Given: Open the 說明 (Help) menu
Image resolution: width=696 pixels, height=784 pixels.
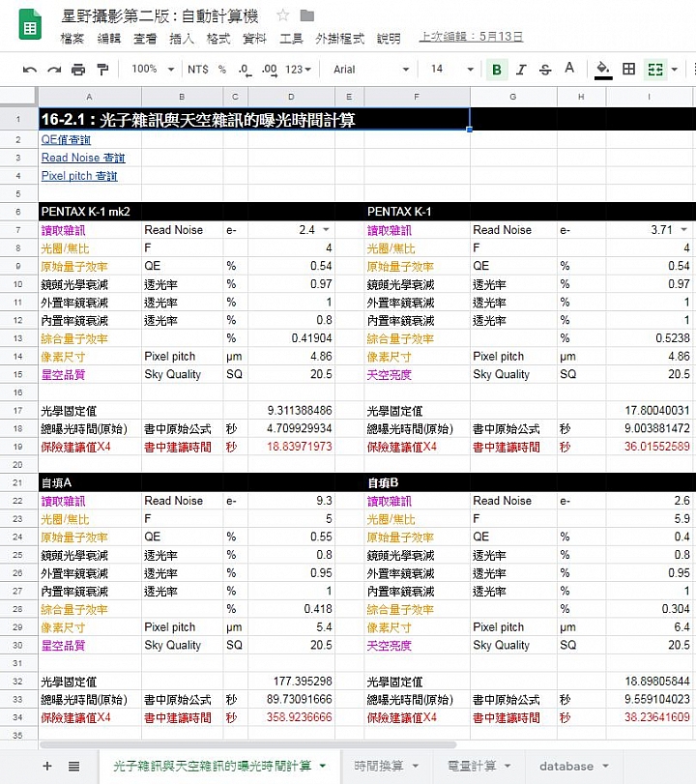Looking at the screenshot, I should pos(389,39).
